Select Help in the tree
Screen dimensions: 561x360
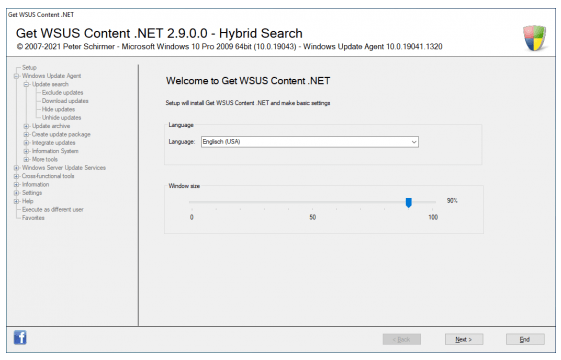pyautogui.click(x=28, y=201)
